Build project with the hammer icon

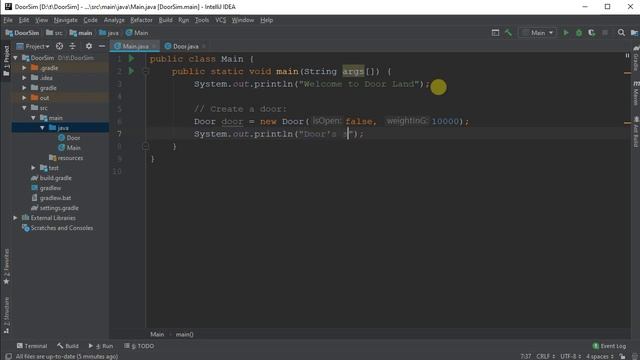(x=508, y=33)
